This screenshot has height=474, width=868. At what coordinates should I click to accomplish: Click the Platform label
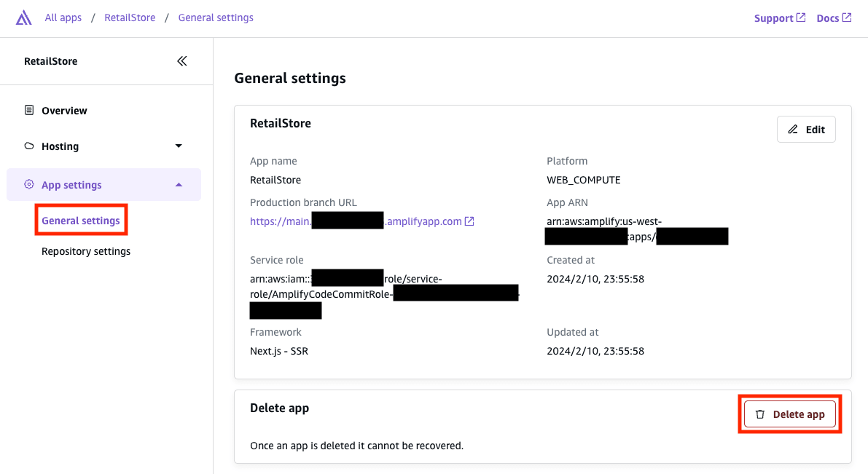coord(568,161)
